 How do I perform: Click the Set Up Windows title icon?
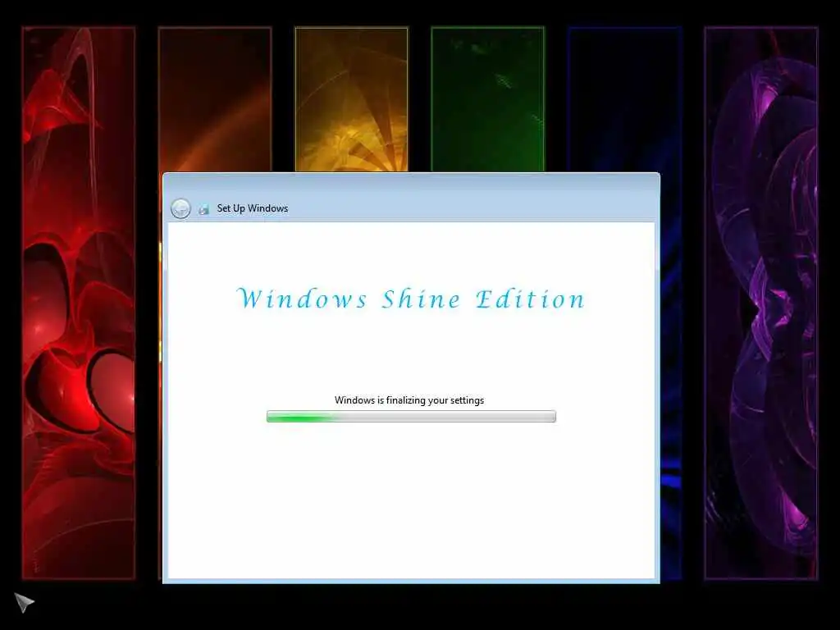click(x=203, y=209)
